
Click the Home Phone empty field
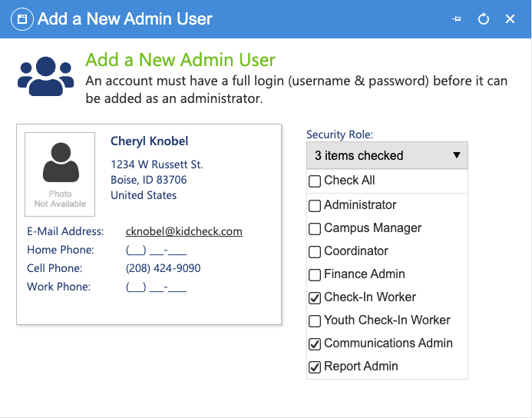pyautogui.click(x=156, y=250)
